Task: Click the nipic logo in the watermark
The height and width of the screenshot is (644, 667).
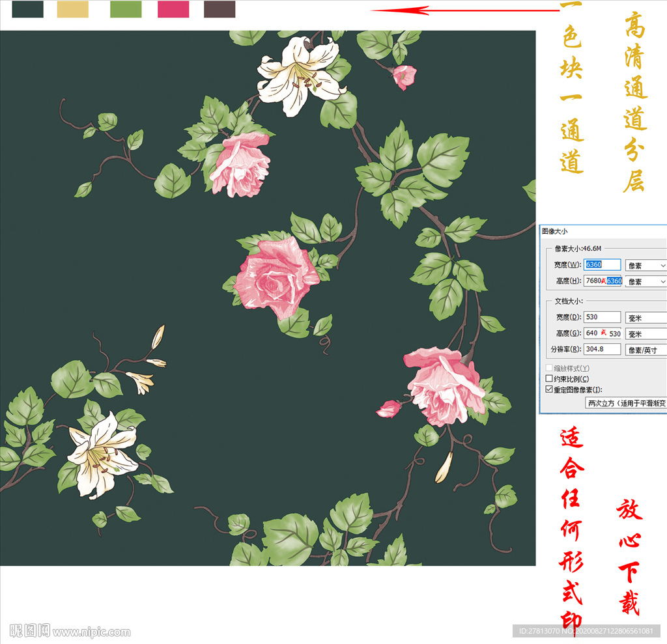Action: (x=29, y=630)
